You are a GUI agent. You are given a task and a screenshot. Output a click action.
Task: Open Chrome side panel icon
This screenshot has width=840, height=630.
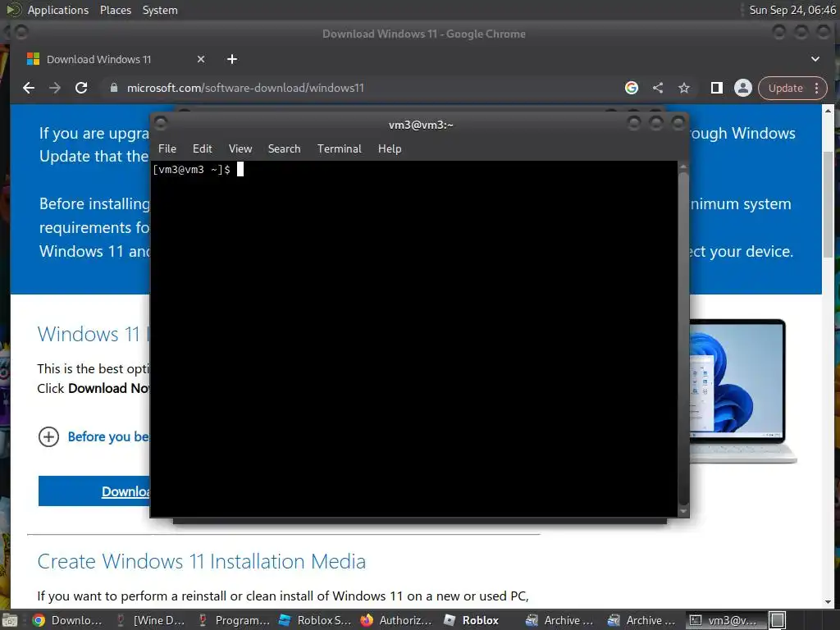click(x=716, y=88)
